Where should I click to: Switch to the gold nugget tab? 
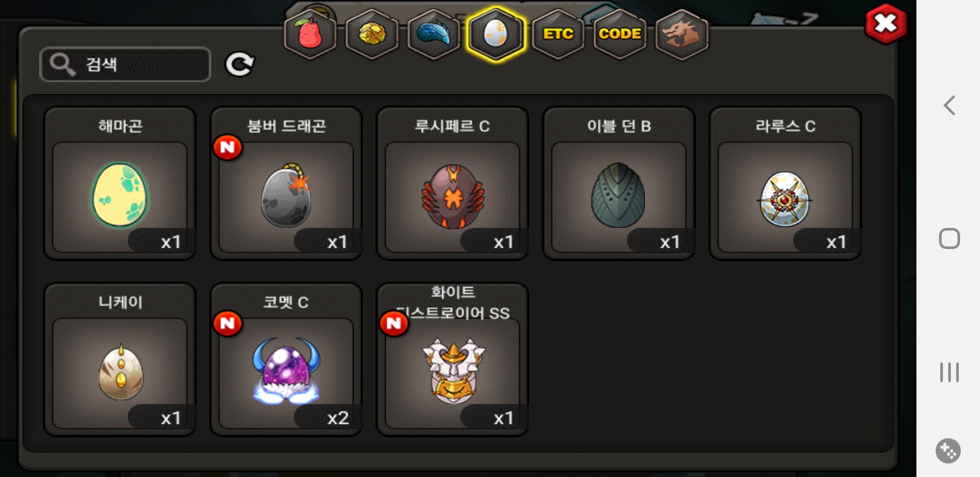pyautogui.click(x=372, y=34)
